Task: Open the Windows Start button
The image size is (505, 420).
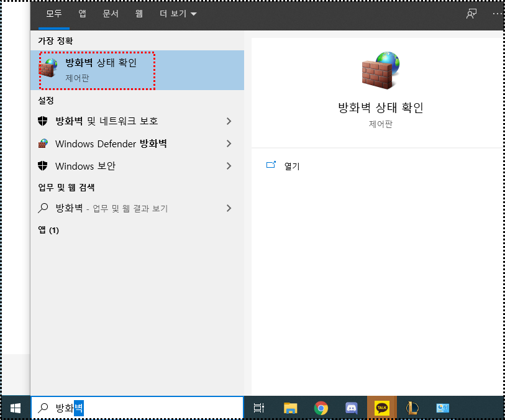Action: (x=16, y=408)
